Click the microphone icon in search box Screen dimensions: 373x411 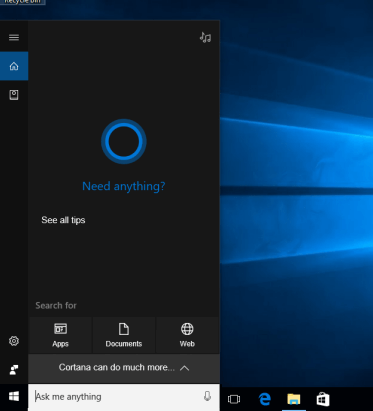pyautogui.click(x=207, y=396)
